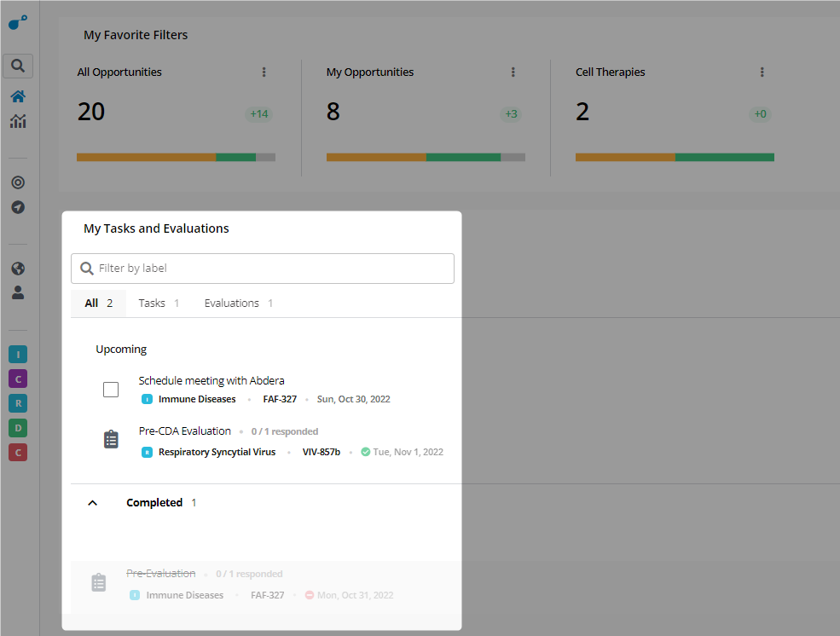Open the Respiratory Syncytial Virus link

[x=217, y=452]
